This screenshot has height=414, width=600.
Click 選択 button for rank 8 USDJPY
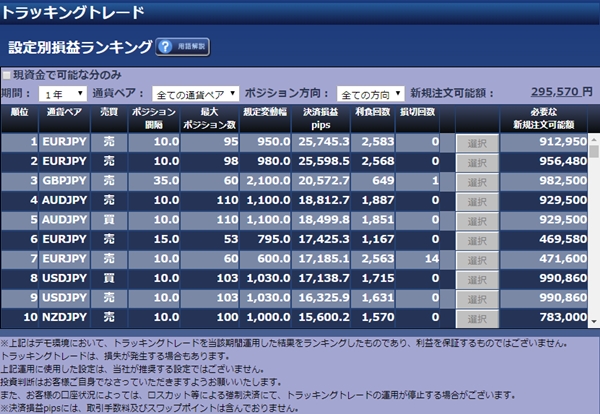pos(477,280)
